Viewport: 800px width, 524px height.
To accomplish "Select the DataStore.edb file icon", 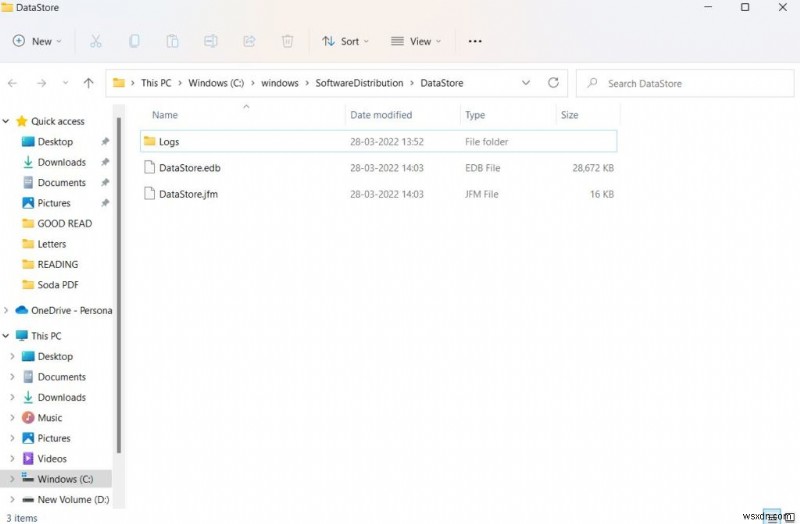I will click(149, 167).
